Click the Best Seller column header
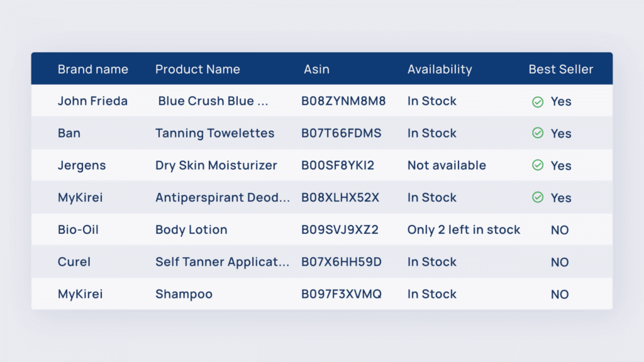The image size is (644, 362). [560, 69]
